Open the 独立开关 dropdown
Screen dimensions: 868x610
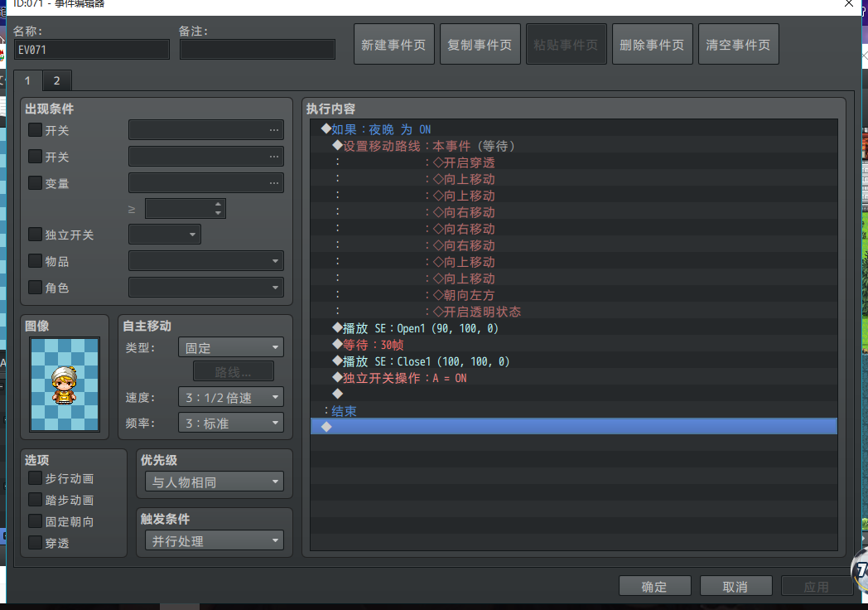(x=165, y=235)
